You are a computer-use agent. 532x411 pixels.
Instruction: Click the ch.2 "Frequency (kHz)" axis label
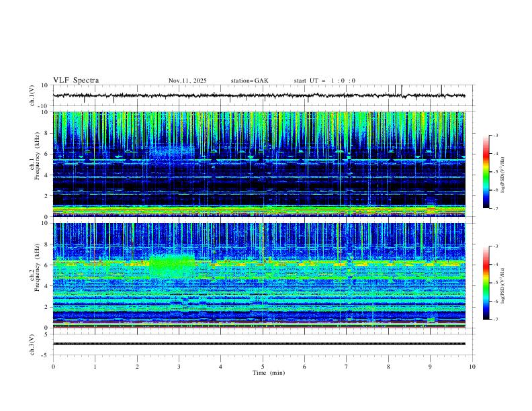38,267
